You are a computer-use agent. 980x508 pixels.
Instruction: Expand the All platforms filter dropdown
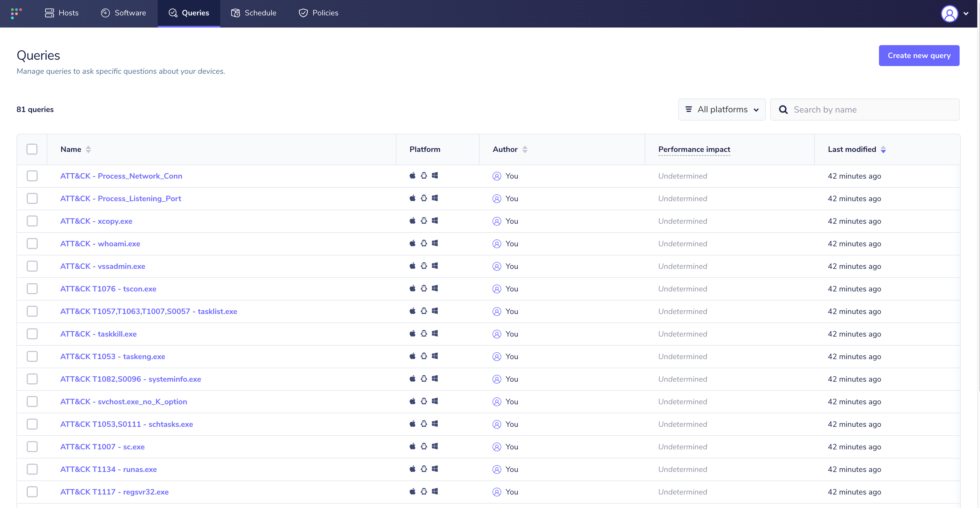coord(722,109)
